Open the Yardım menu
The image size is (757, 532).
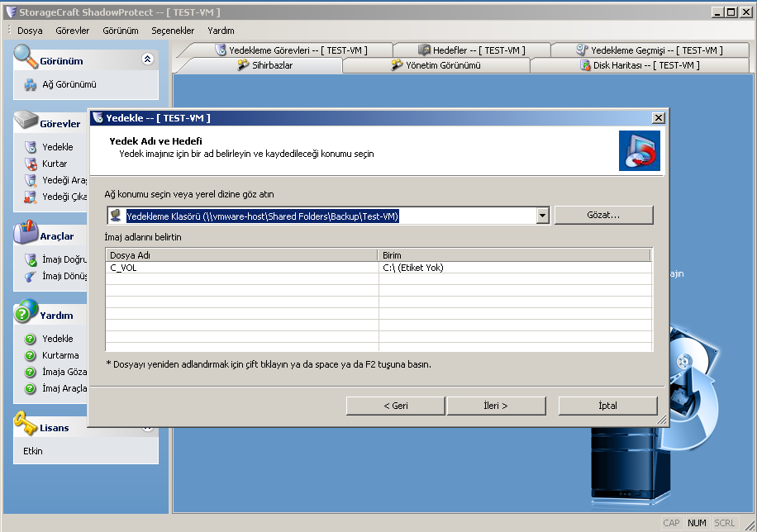click(x=221, y=31)
